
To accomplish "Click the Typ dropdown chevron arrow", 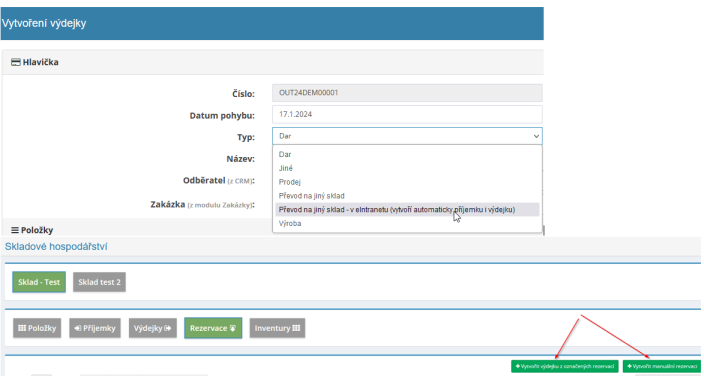I will pos(536,136).
